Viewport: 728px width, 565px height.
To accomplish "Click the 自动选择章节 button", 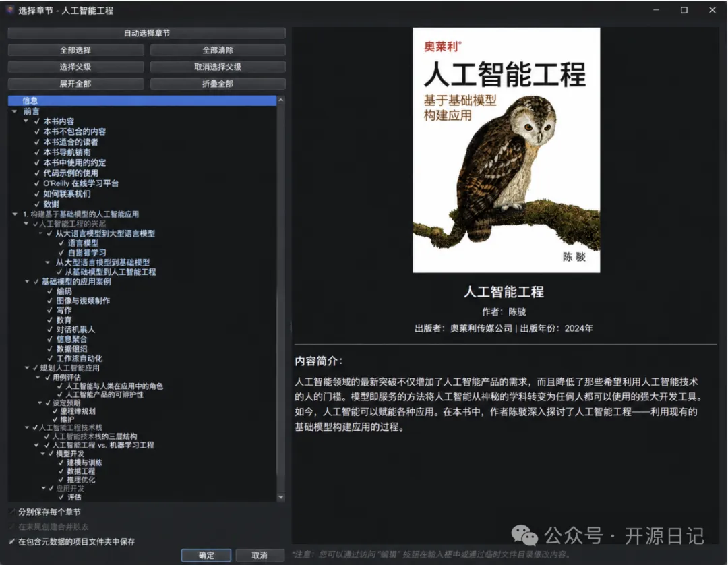I will pos(147,33).
